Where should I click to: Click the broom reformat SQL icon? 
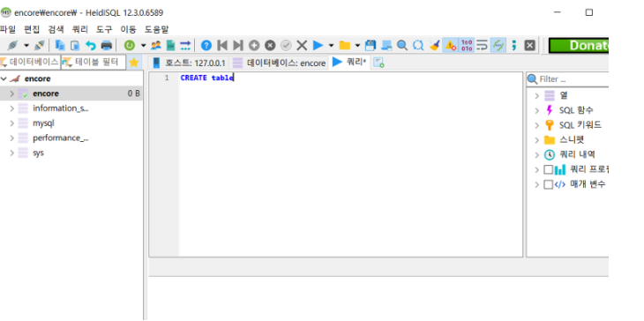click(435, 45)
